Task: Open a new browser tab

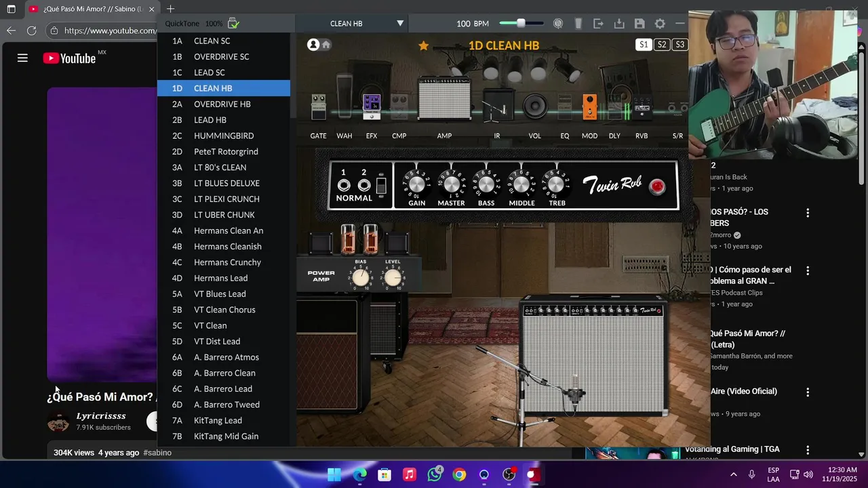Action: 170,9
